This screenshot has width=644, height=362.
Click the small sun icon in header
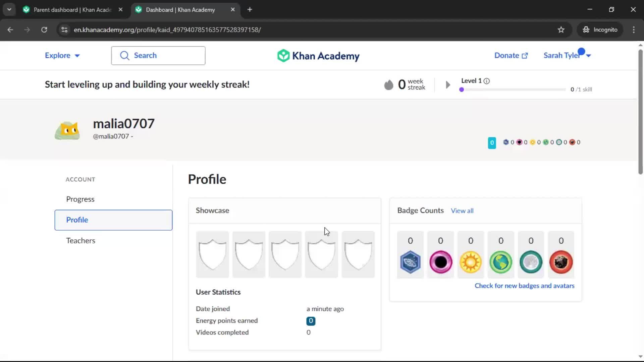click(x=532, y=142)
